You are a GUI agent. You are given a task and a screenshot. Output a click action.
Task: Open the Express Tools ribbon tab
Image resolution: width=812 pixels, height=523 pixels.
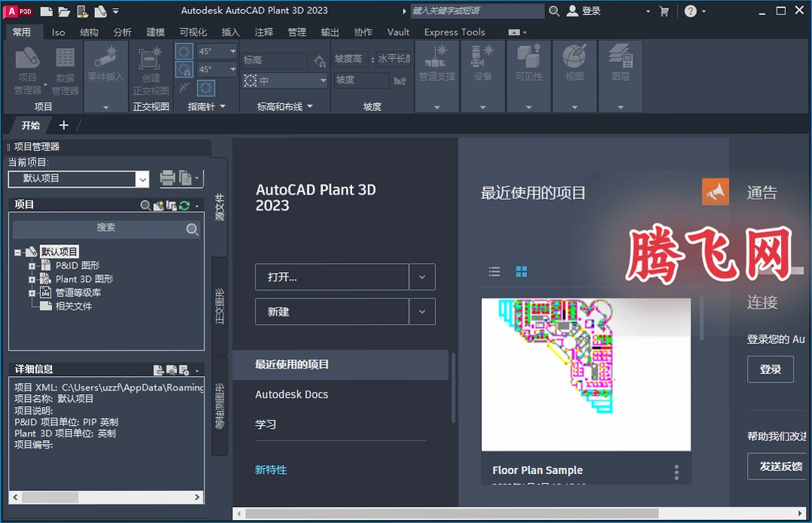(x=454, y=32)
